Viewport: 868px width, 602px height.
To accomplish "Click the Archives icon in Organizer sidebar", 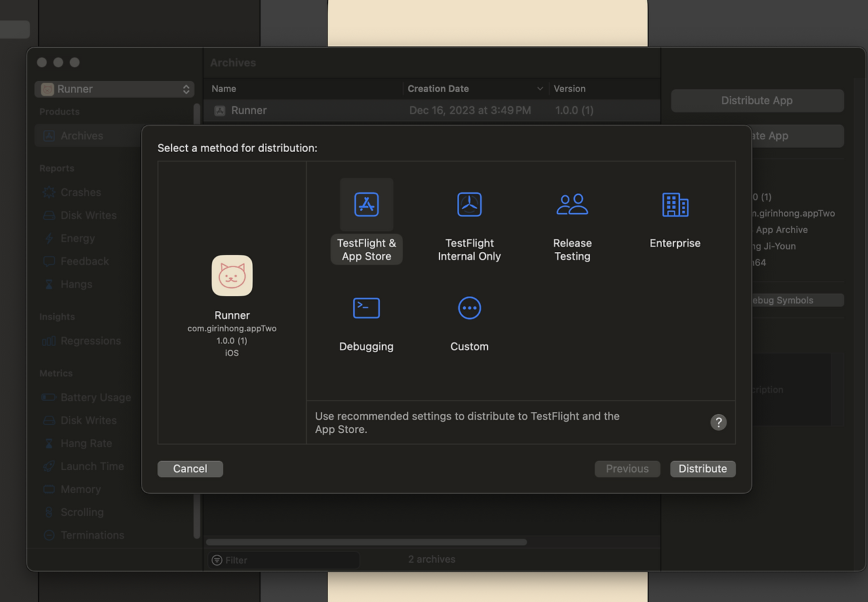I will tap(49, 136).
